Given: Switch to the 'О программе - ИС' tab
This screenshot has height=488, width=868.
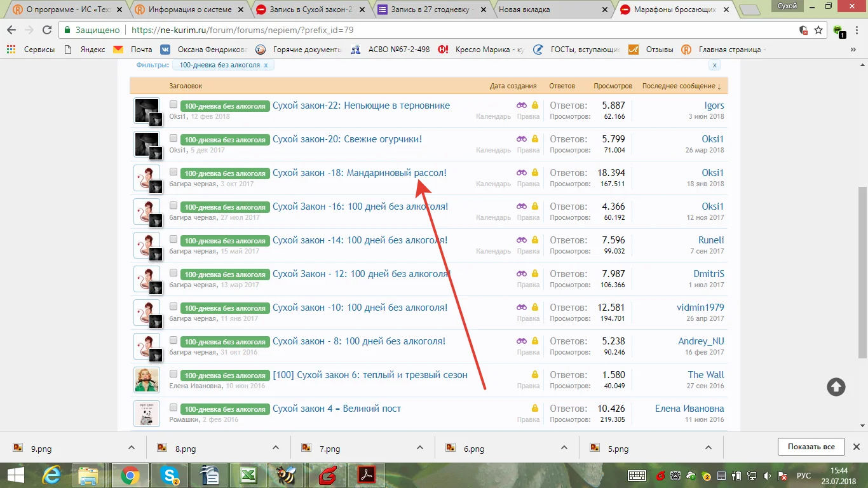Looking at the screenshot, I should click(x=67, y=10).
